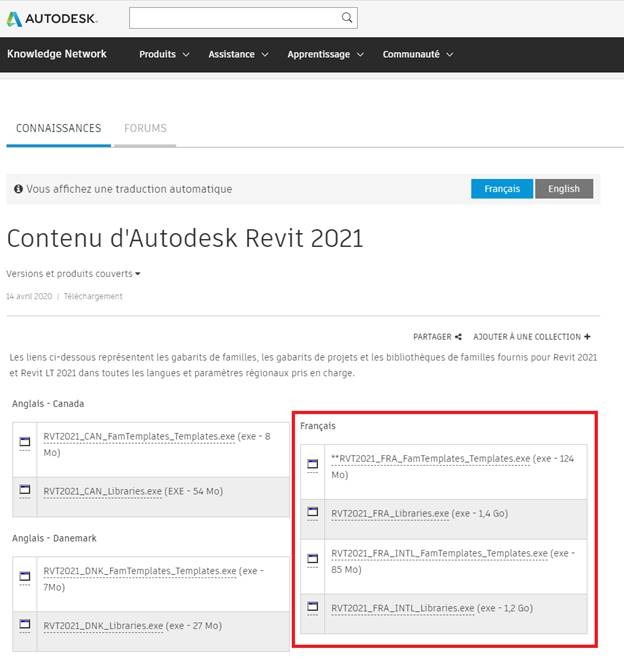
Task: Click the date 14 avril 2020
Action: pos(29,296)
